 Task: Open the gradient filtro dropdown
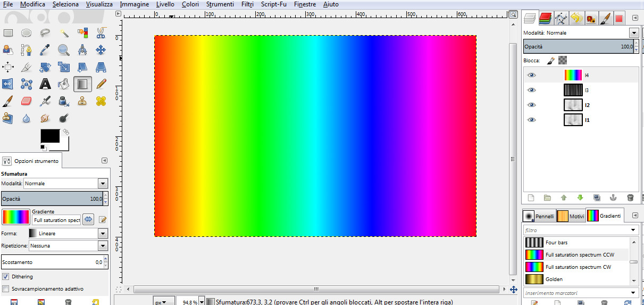pyautogui.click(x=633, y=230)
